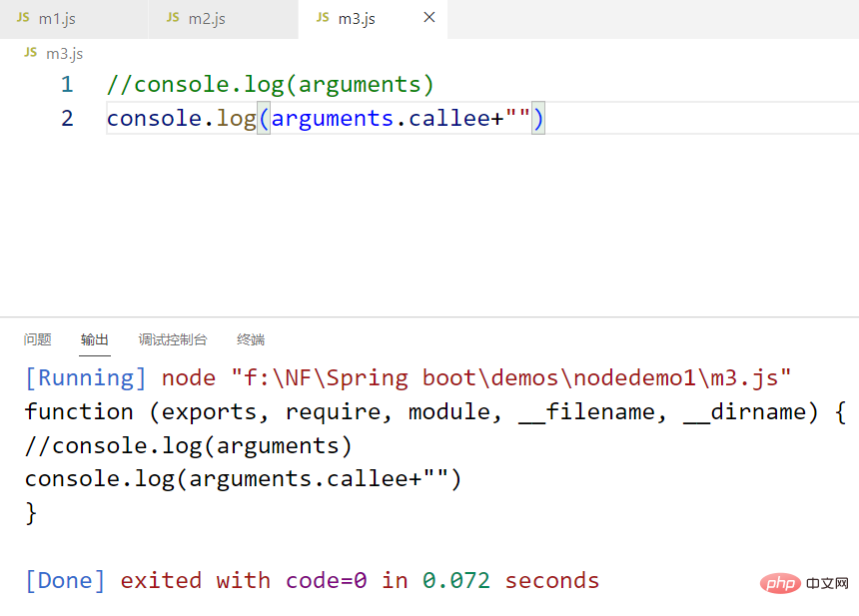Viewport: 859px width, 616px height.
Task: Click the red php logo badge
Action: (783, 582)
